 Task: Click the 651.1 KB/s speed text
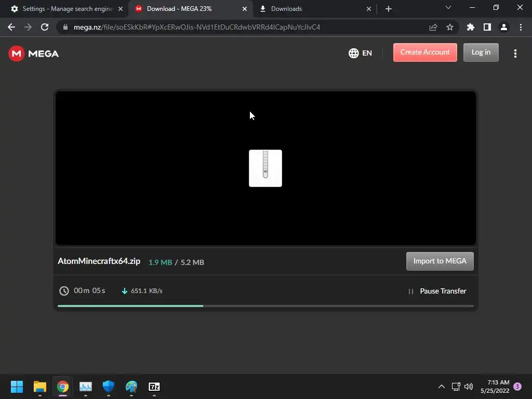[x=147, y=291]
